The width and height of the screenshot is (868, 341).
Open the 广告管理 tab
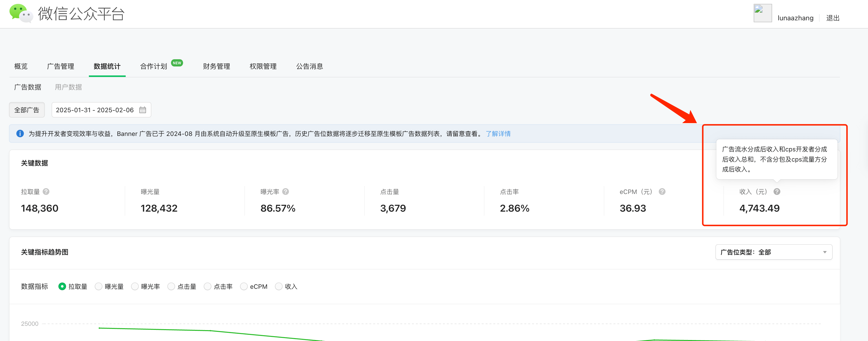click(61, 66)
